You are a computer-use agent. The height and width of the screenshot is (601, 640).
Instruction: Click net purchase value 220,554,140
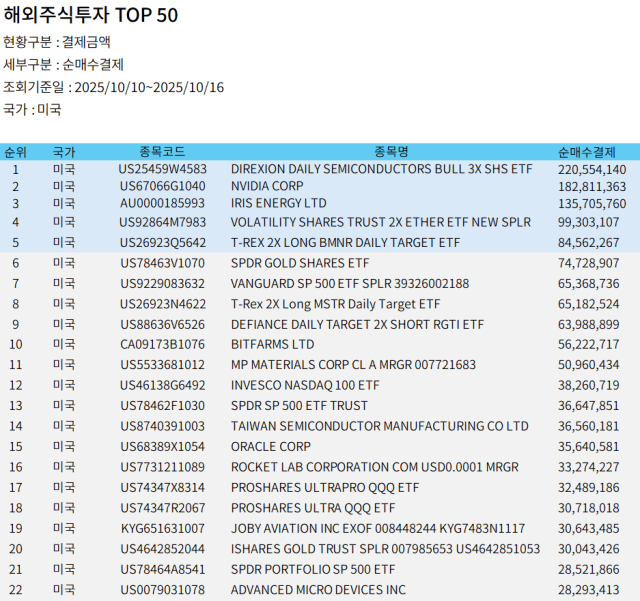pos(592,170)
